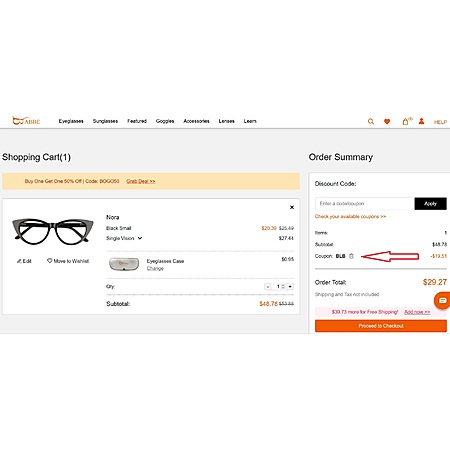Open the Sunglasses menu
Image resolution: width=450 pixels, height=450 pixels.
click(105, 121)
